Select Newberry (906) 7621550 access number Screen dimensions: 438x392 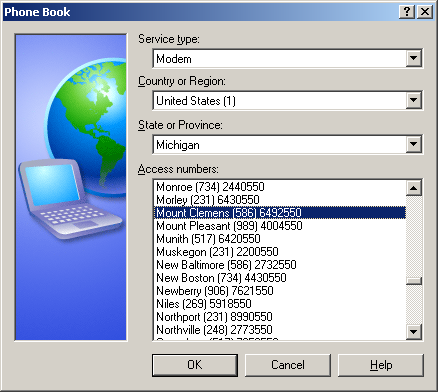(280, 291)
